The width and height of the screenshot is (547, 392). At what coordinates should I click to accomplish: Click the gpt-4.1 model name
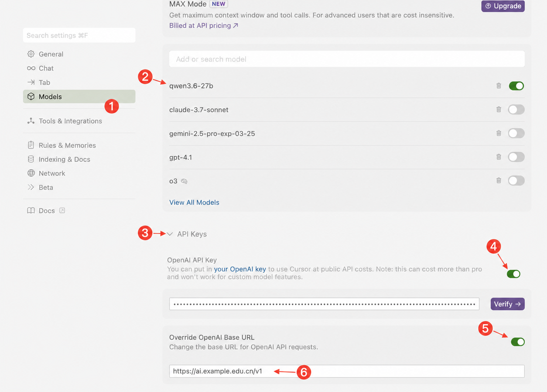(181, 157)
